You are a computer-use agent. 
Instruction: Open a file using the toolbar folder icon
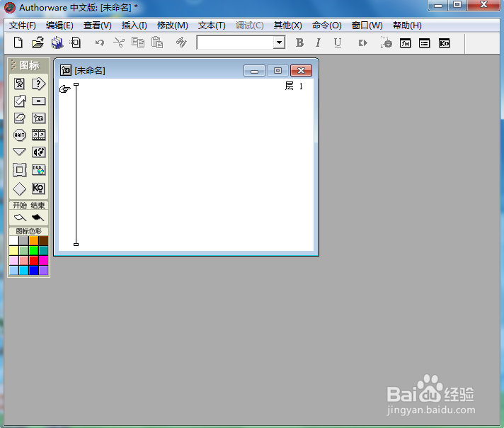tap(38, 43)
